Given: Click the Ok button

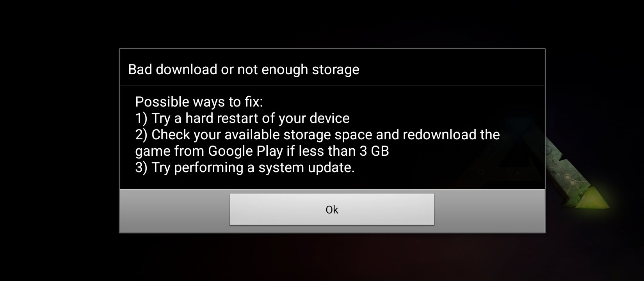Looking at the screenshot, I should (332, 210).
